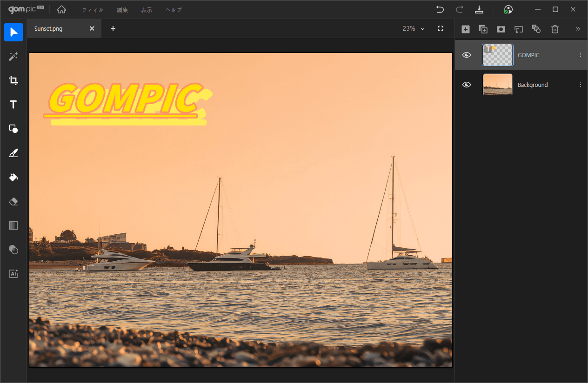This screenshot has height=383, width=588.
Task: Open the 23% zoom dropdown
Action: click(x=414, y=28)
